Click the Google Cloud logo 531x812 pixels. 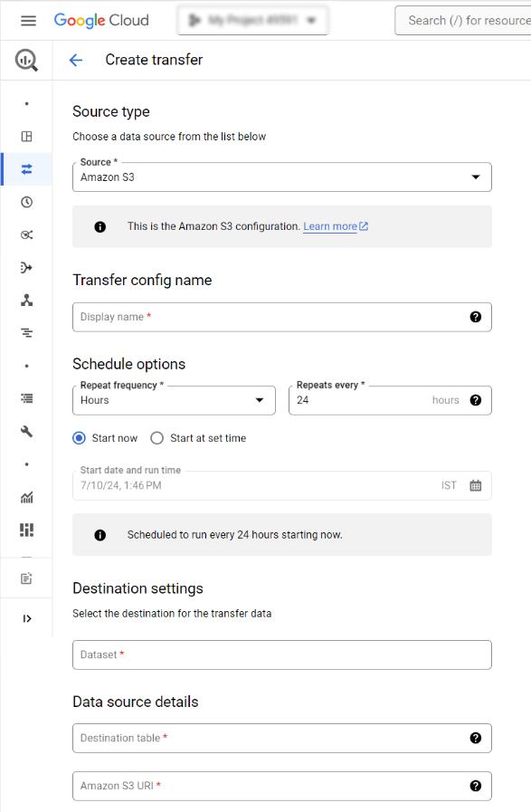(x=101, y=20)
